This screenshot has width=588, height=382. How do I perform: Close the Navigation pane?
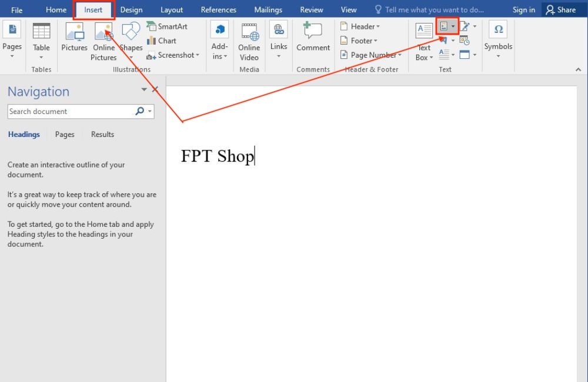pos(155,89)
